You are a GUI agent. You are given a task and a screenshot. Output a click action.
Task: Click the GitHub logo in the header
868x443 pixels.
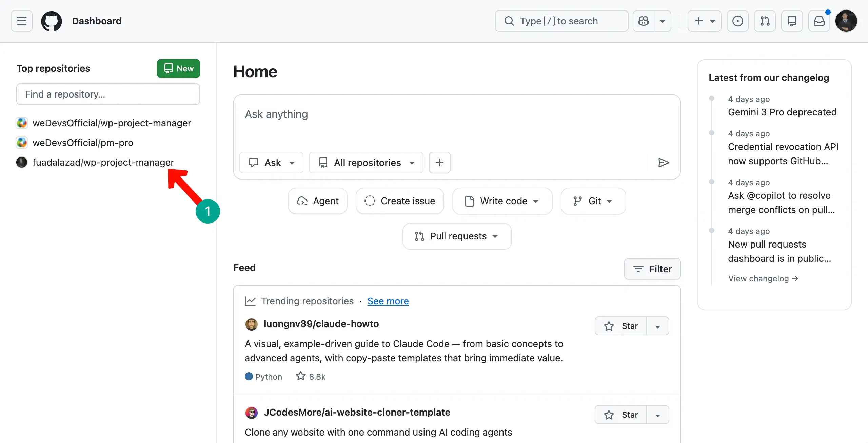pyautogui.click(x=52, y=21)
